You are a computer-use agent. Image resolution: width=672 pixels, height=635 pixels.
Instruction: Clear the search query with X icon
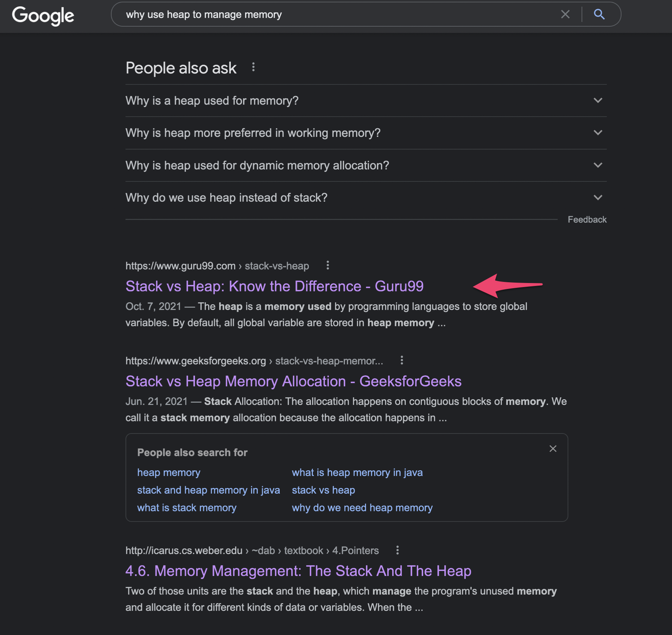pos(565,14)
